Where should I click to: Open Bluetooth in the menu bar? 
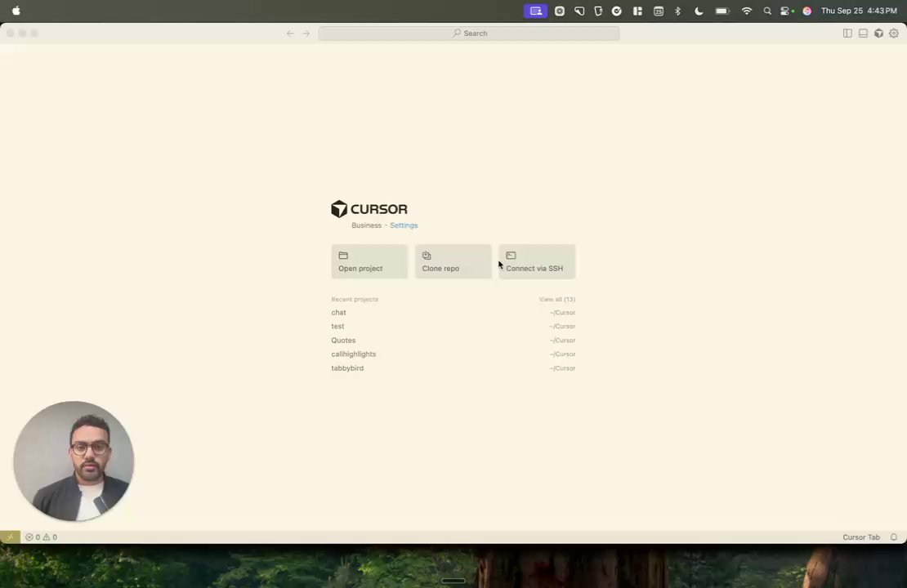[x=678, y=11]
